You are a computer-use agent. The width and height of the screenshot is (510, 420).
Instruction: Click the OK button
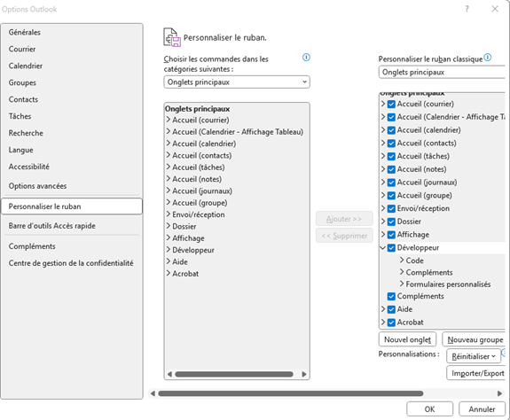(429, 409)
